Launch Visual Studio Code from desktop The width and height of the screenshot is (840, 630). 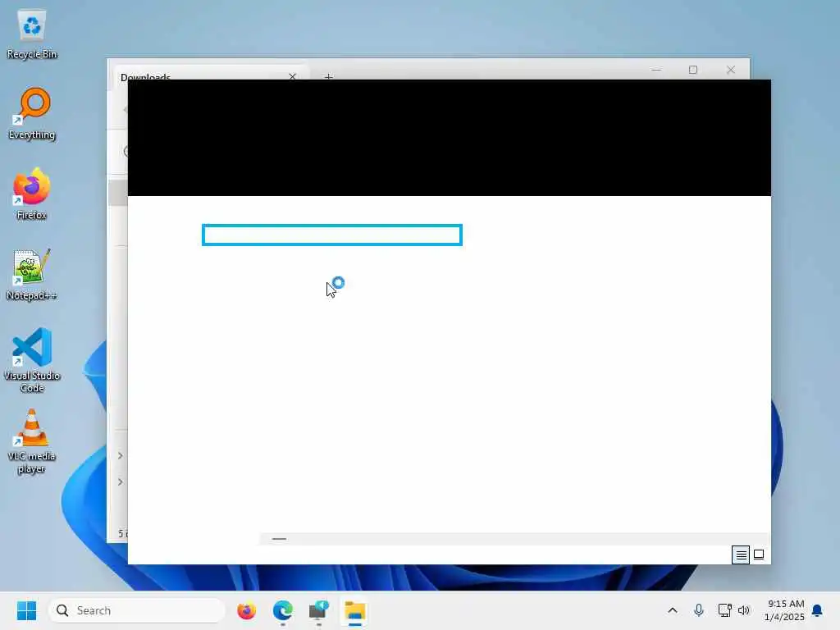pyautogui.click(x=32, y=360)
